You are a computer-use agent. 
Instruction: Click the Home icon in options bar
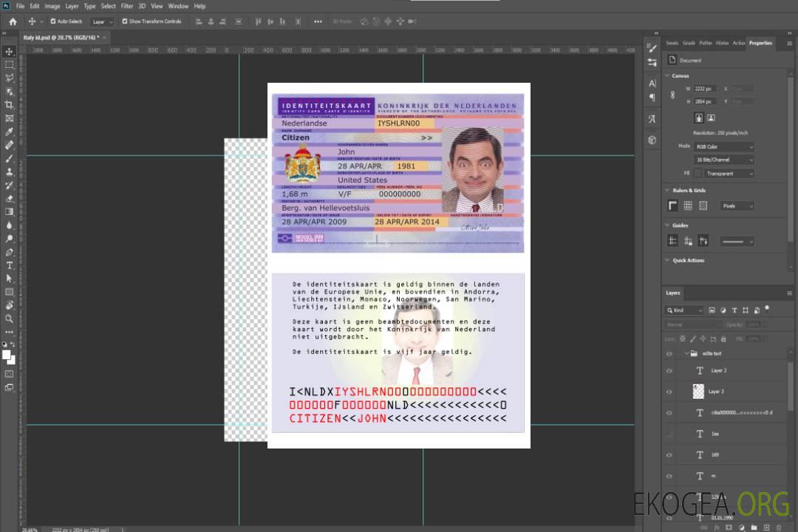pos(13,21)
